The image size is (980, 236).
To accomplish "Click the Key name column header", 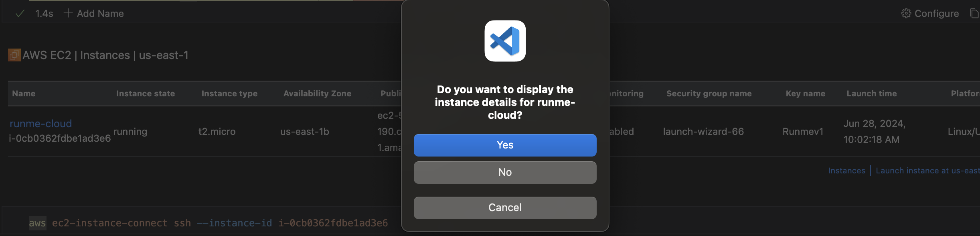I will (x=805, y=94).
